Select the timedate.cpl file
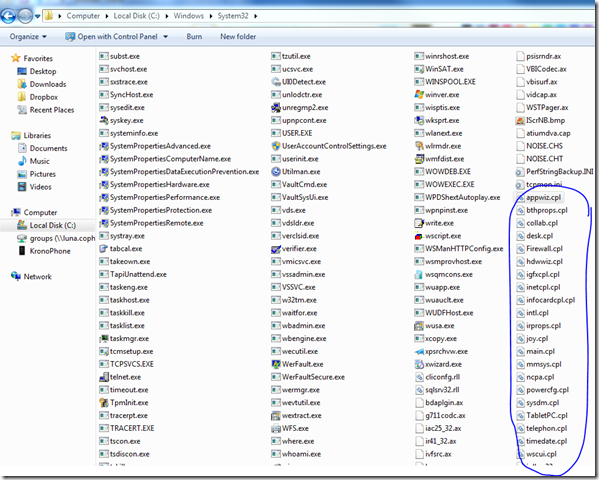 pyautogui.click(x=542, y=441)
